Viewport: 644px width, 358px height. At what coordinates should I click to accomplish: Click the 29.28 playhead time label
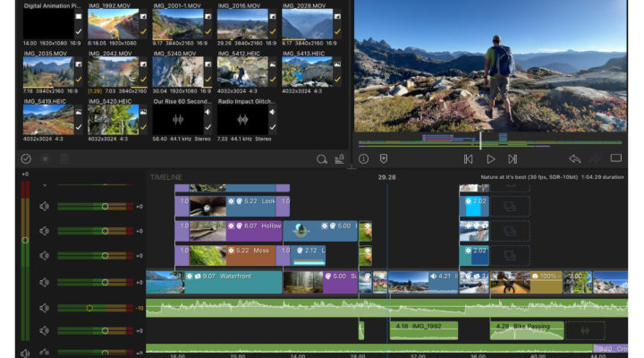coord(386,177)
